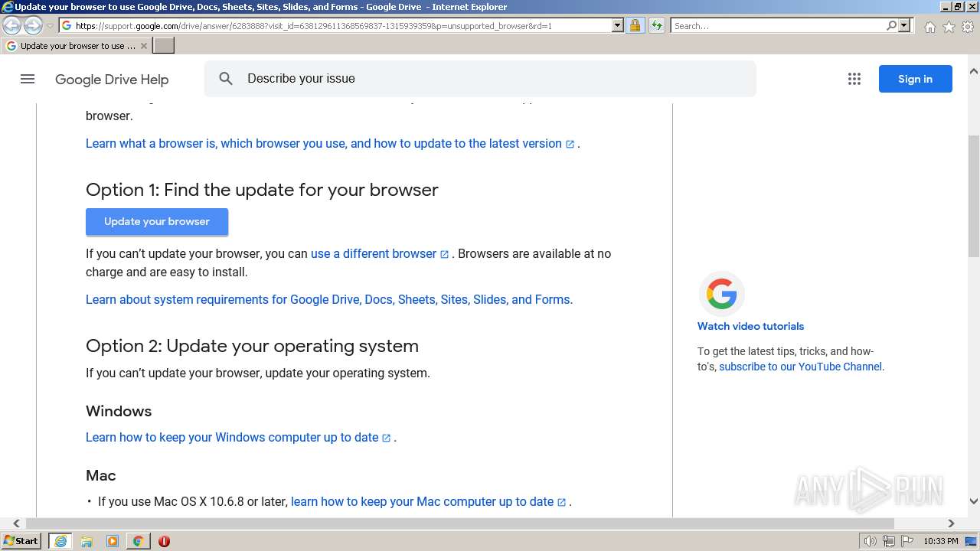Click the search magnifier in help bar
The height and width of the screenshot is (551, 980).
coord(226,79)
